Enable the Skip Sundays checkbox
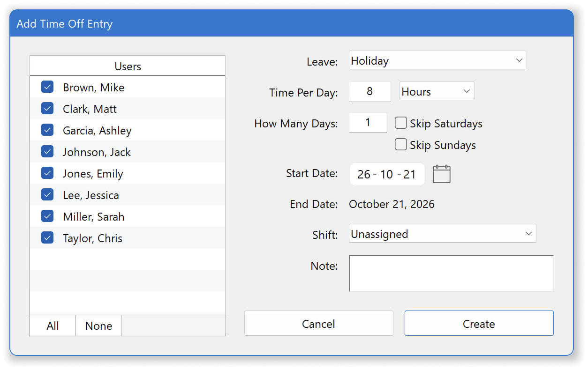The image size is (588, 370). (x=400, y=145)
